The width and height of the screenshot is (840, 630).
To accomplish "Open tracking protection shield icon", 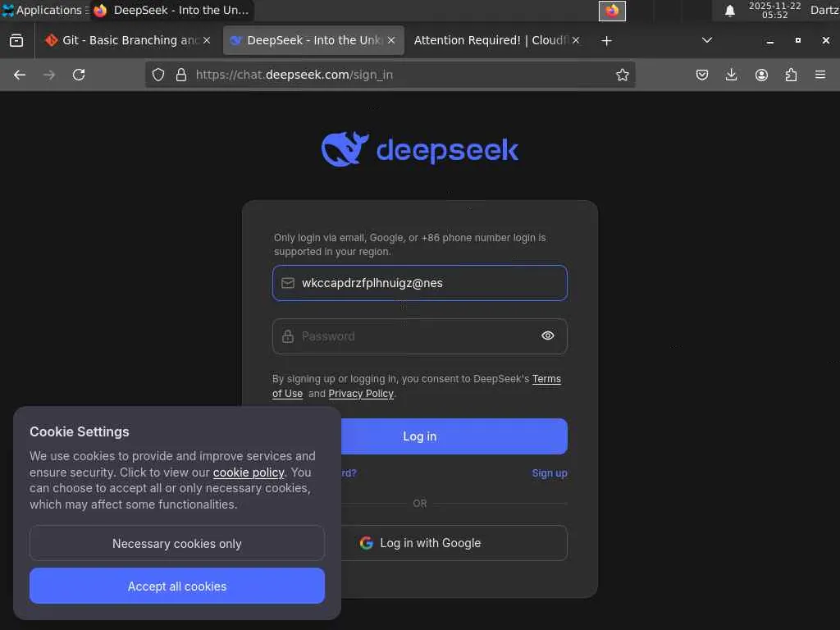I will click(x=158, y=75).
